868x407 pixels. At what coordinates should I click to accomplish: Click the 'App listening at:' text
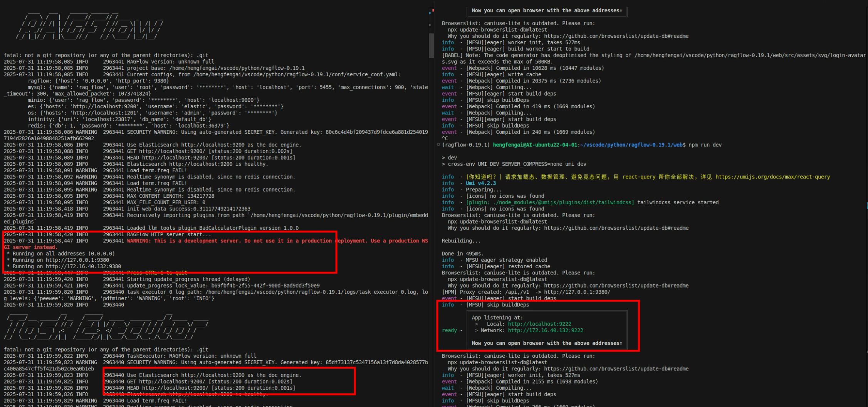tap(497, 318)
